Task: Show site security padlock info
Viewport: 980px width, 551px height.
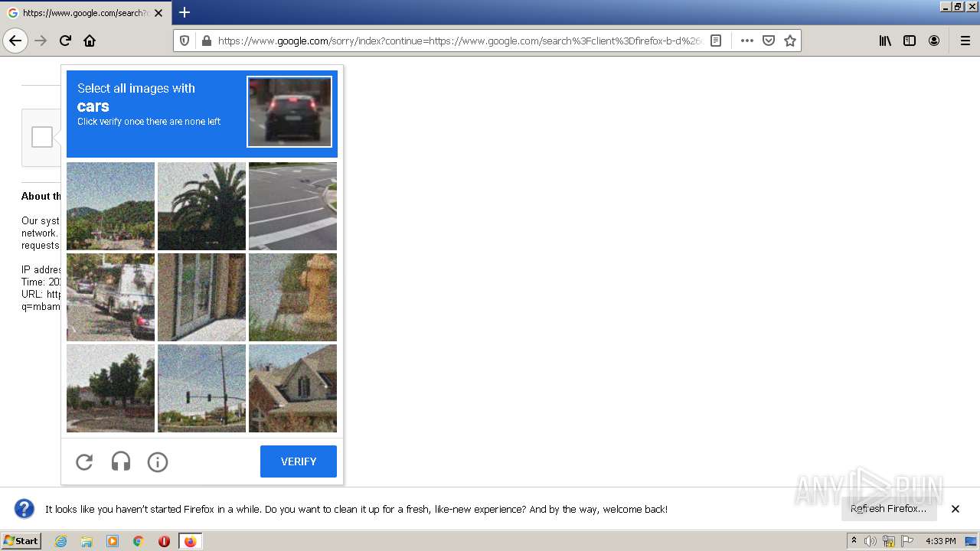Action: pos(206,41)
